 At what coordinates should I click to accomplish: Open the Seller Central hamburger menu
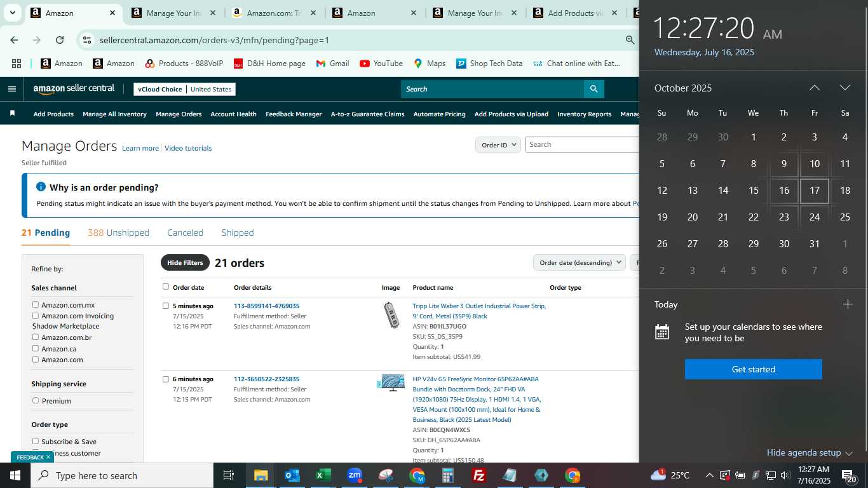click(x=11, y=89)
